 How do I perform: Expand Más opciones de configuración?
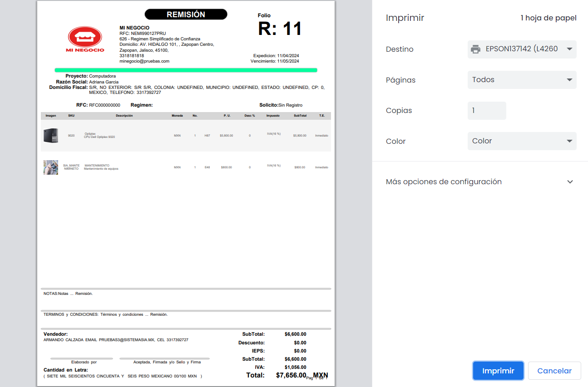tap(479, 182)
